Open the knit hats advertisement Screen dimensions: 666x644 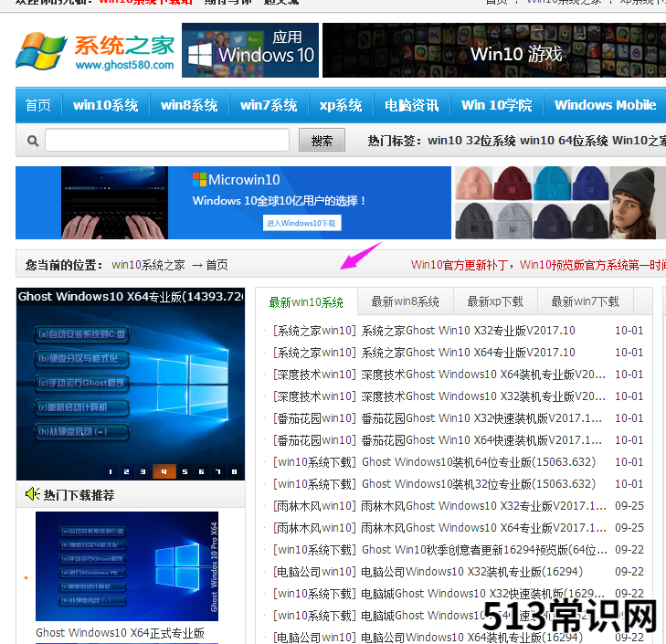point(560,203)
